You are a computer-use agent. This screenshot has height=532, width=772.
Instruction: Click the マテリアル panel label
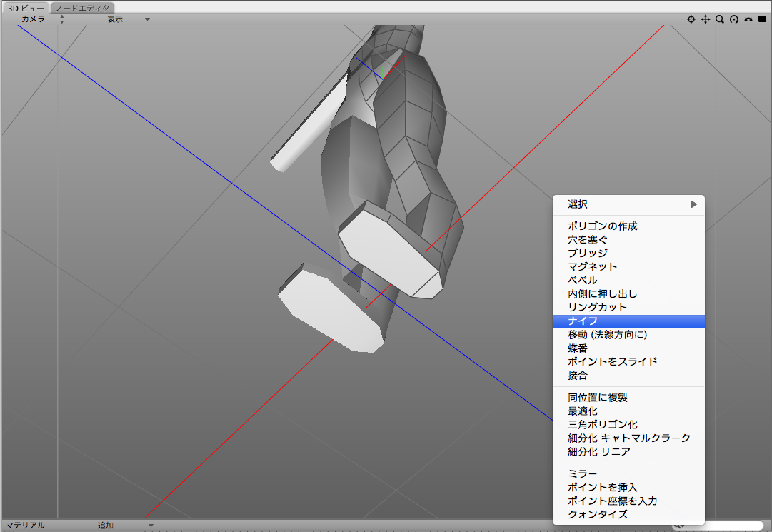(x=26, y=526)
